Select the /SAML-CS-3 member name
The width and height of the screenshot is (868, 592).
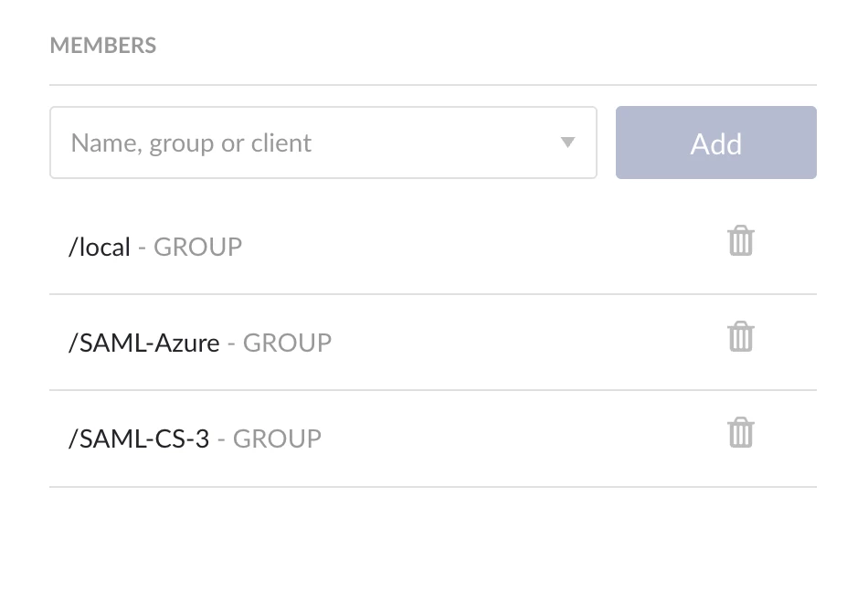[x=139, y=439]
